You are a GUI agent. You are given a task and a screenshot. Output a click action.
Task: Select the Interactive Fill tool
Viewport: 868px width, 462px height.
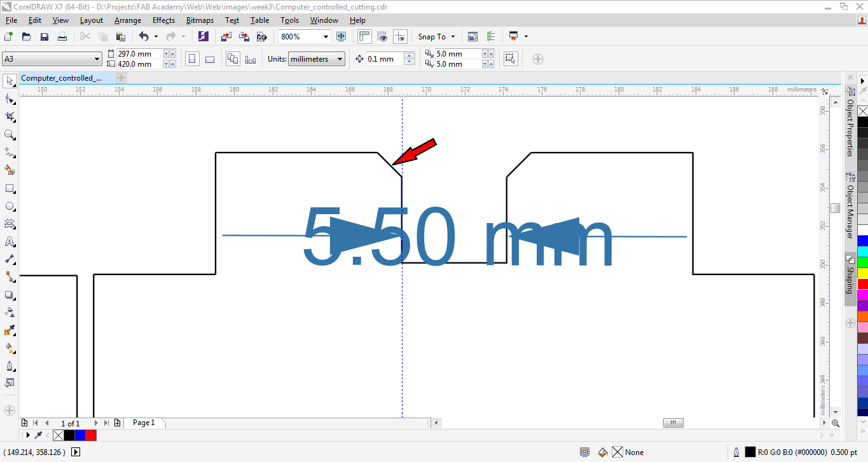click(10, 349)
